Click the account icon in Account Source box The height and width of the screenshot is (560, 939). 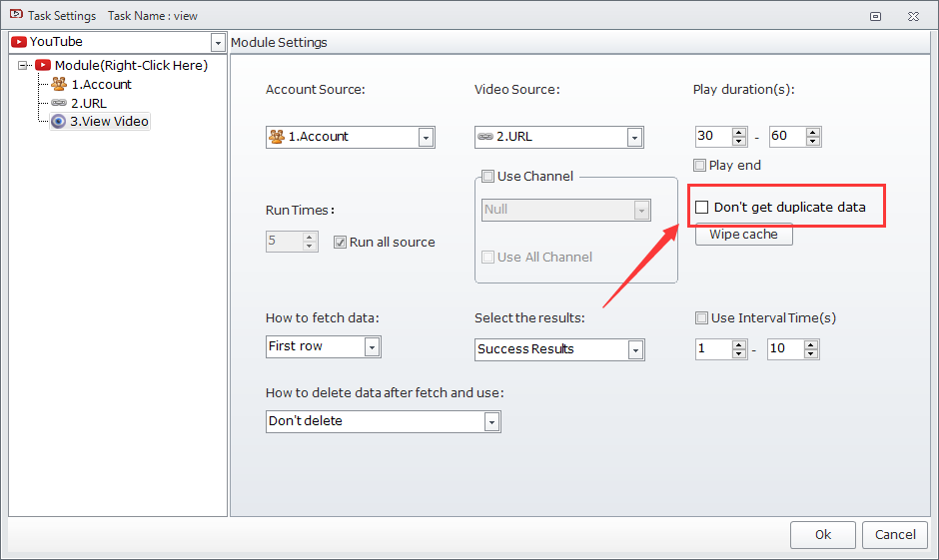(277, 137)
